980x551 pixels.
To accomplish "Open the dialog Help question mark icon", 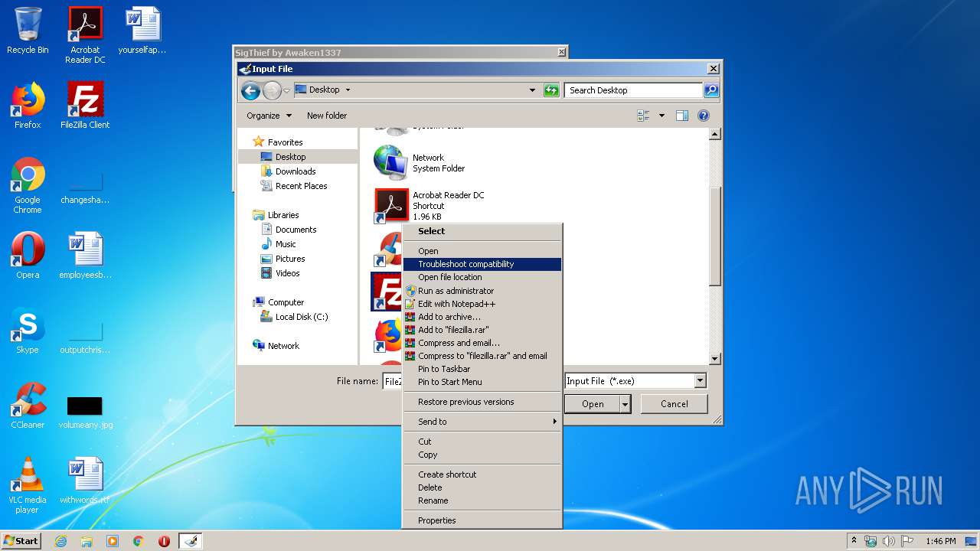I will pos(704,116).
